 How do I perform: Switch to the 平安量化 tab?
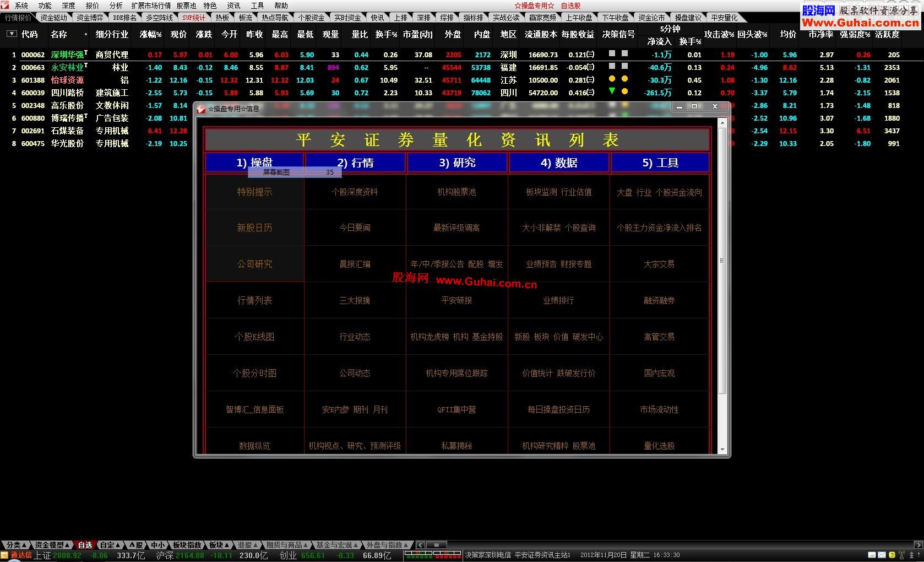(x=724, y=18)
